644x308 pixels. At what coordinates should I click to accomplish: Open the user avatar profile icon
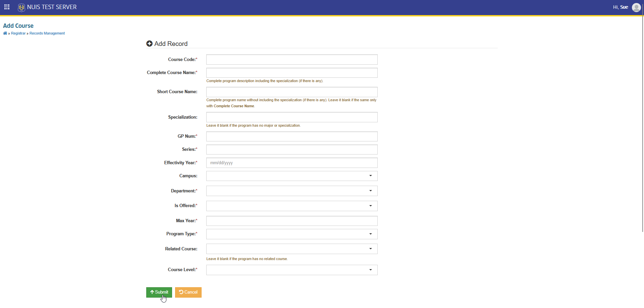point(636,7)
